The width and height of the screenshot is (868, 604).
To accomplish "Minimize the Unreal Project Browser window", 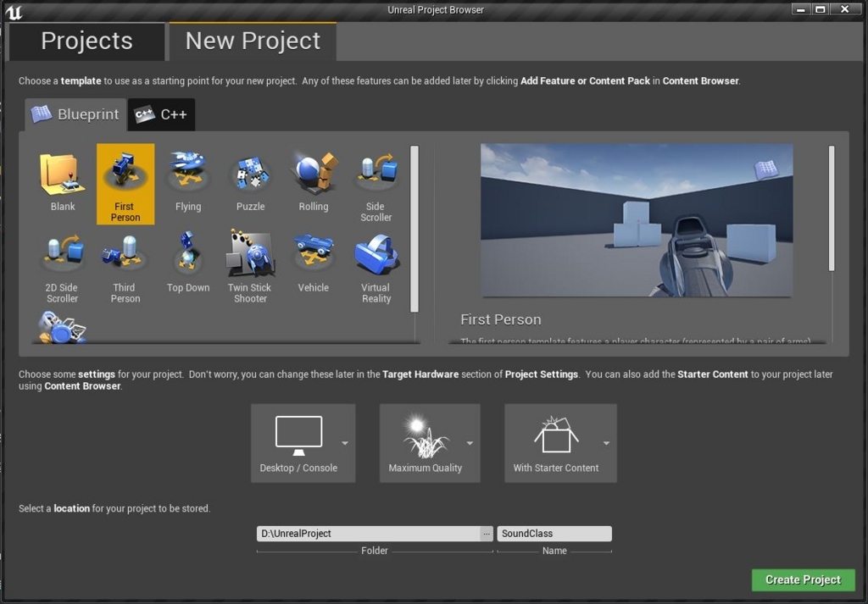I will [800, 9].
